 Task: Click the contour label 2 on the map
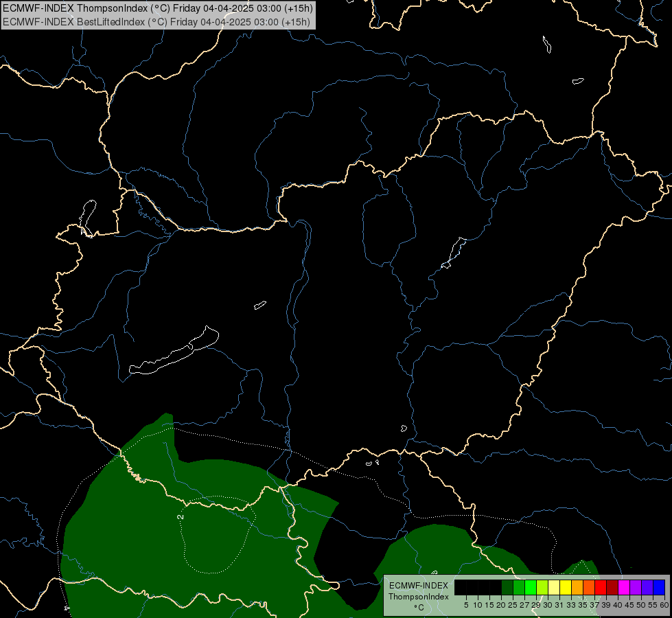click(x=181, y=517)
